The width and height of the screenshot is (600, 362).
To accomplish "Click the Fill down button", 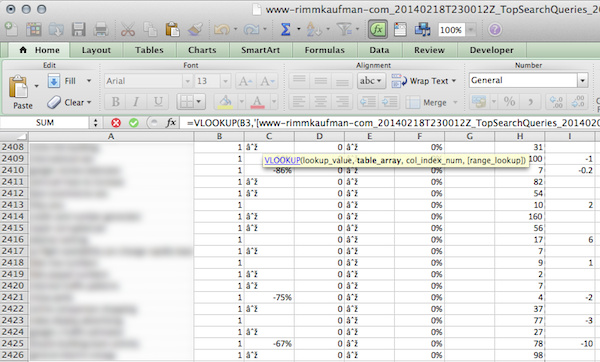I will [63, 81].
